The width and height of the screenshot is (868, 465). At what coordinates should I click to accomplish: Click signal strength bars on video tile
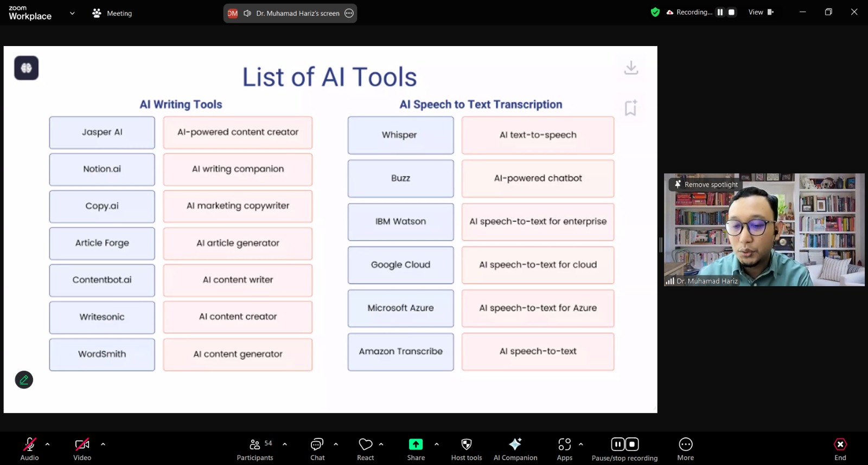click(x=669, y=281)
